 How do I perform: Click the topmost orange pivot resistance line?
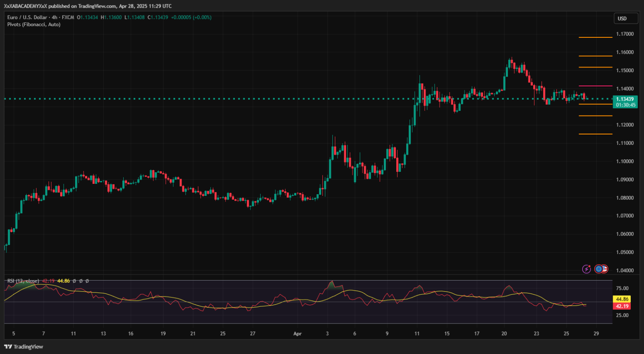[x=595, y=37]
